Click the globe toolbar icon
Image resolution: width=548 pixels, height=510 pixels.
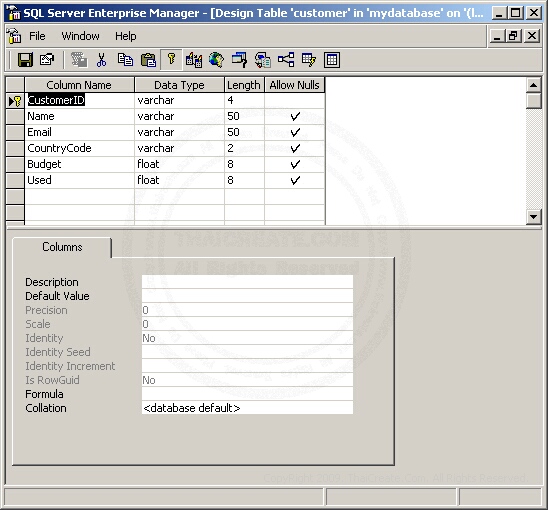coord(217,60)
